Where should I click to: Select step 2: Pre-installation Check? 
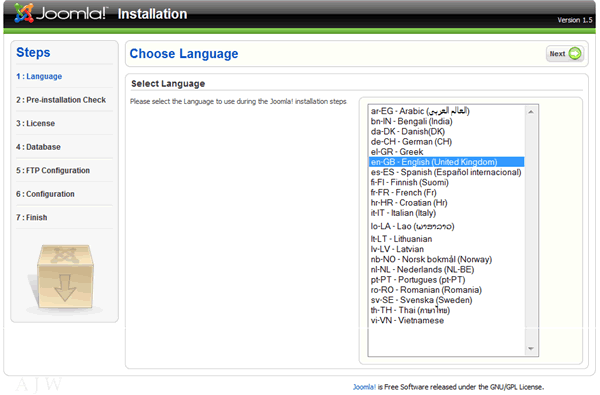click(61, 100)
